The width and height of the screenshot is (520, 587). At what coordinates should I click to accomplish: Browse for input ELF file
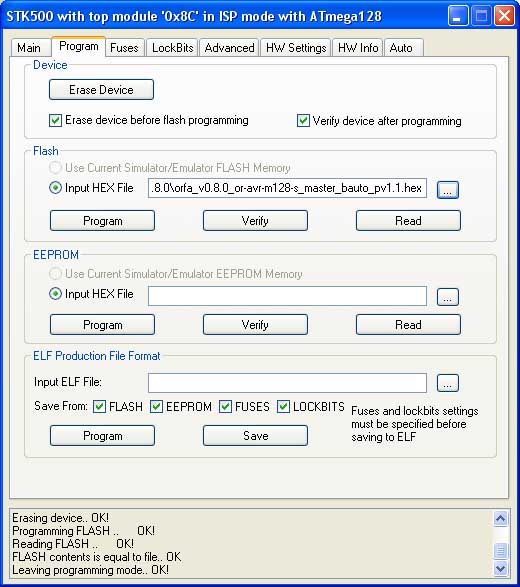[x=448, y=383]
